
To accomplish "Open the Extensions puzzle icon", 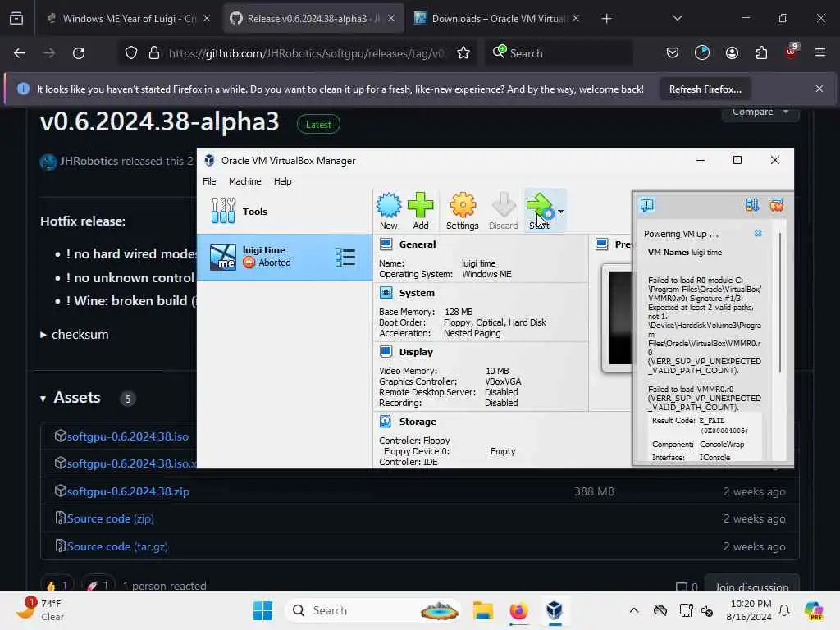I will tap(761, 52).
